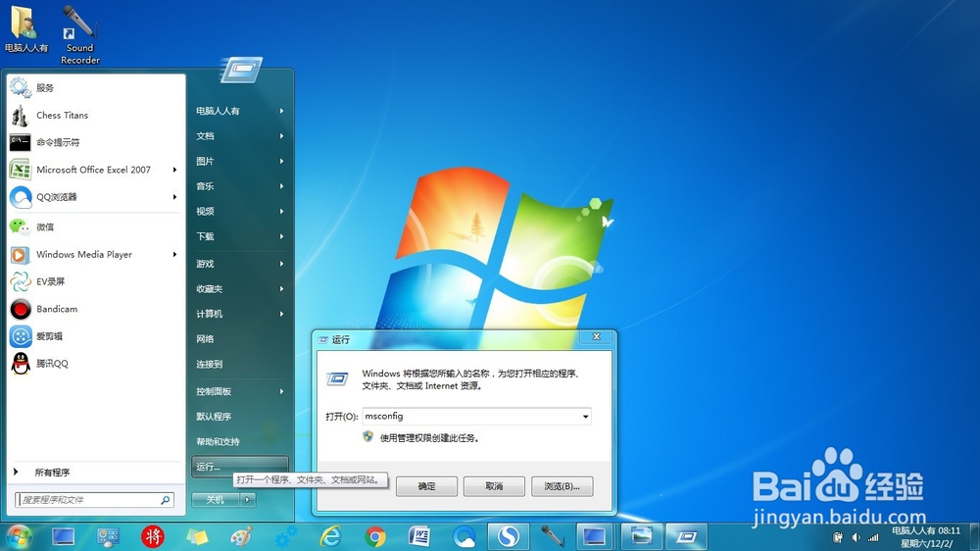Expand Windows Media Player jump list arrow

coord(175,255)
